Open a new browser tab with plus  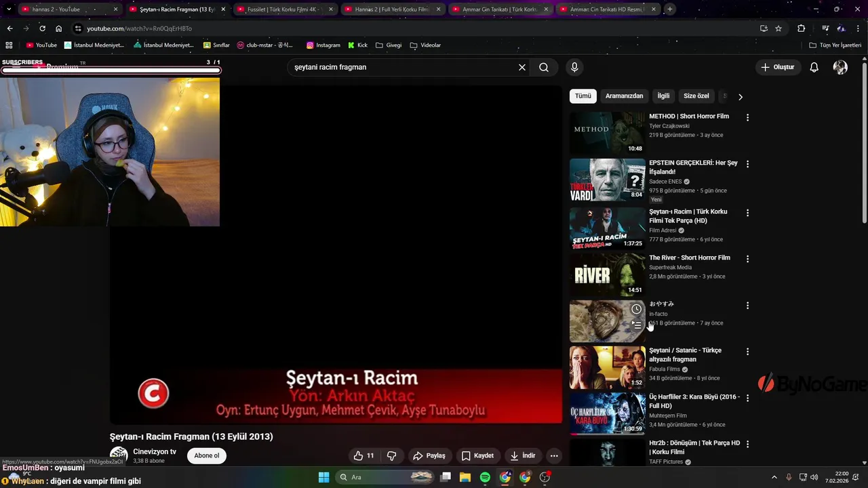[670, 9]
